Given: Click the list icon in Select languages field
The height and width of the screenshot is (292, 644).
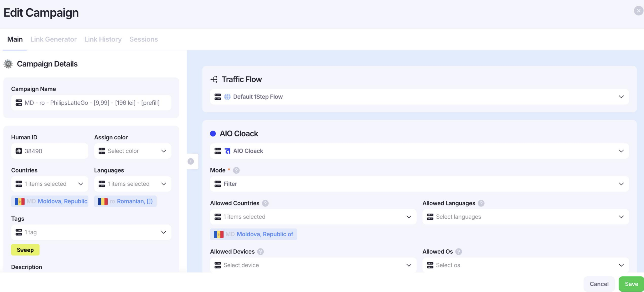Looking at the screenshot, I should [430, 217].
